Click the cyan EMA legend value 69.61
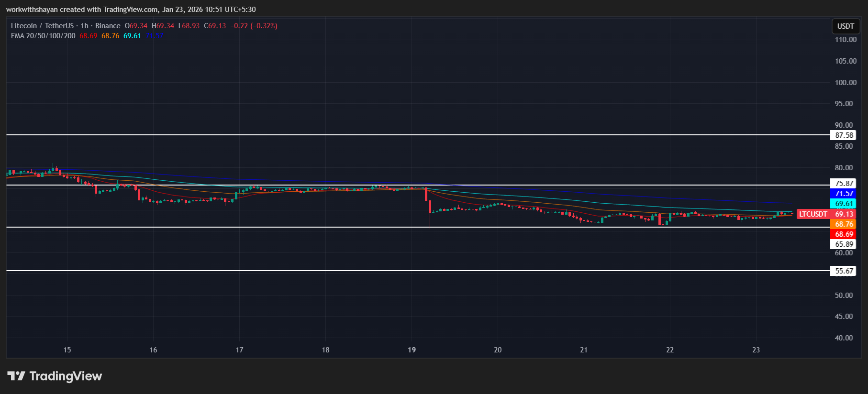 click(x=133, y=36)
